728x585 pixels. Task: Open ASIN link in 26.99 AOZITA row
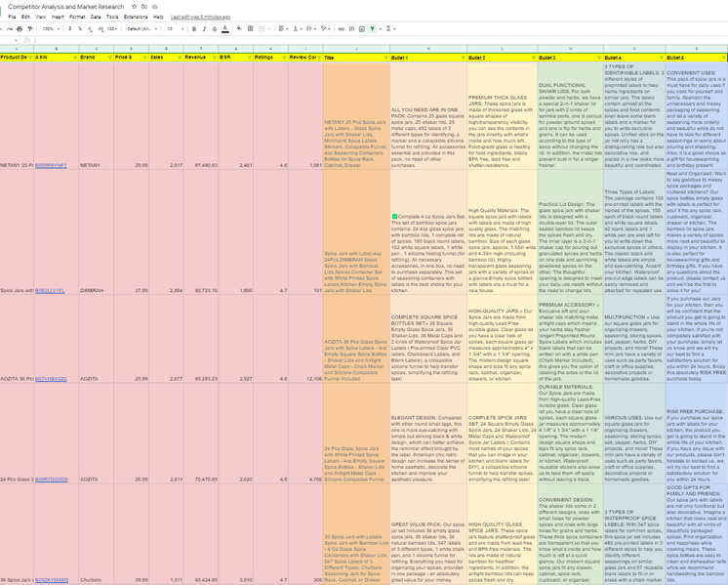(x=52, y=480)
